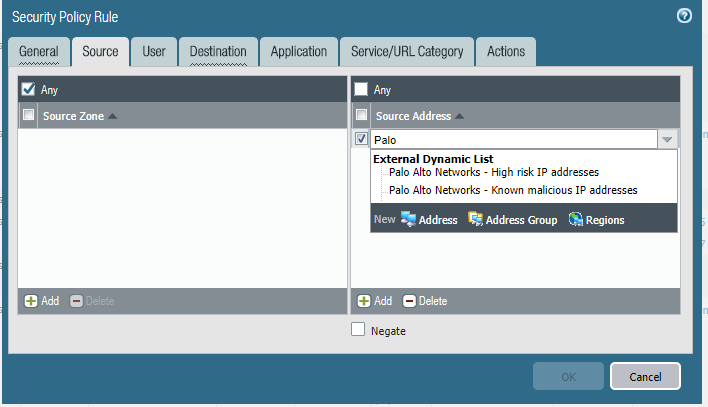Viewport: 708px width, 407px height.
Task: Check Any for Source Address
Action: [361, 89]
